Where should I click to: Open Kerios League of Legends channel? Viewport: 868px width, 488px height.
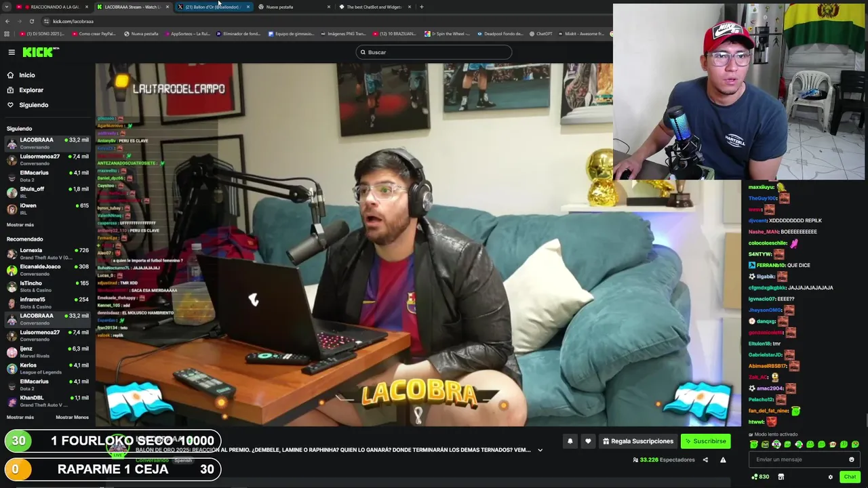pyautogui.click(x=47, y=368)
